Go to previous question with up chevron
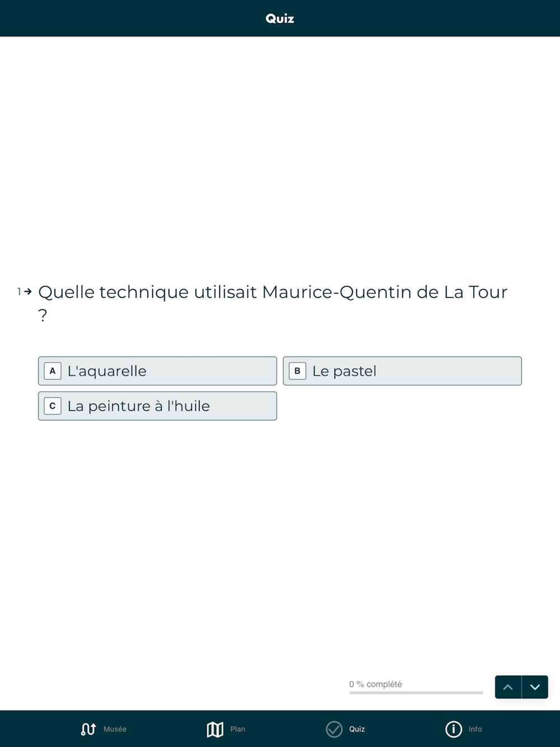 508,687
